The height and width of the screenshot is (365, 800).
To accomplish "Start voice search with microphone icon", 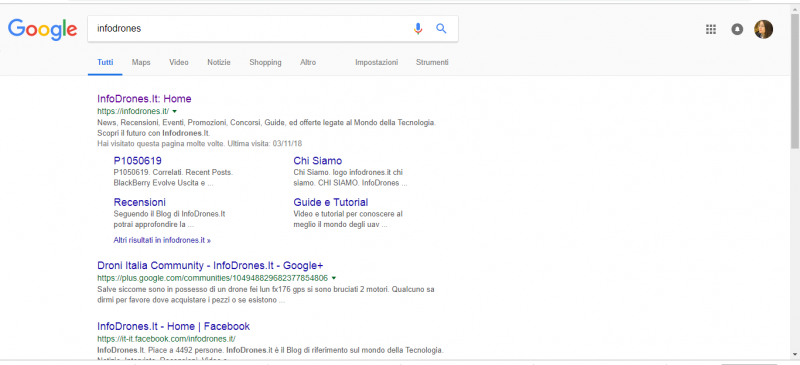I will (418, 29).
